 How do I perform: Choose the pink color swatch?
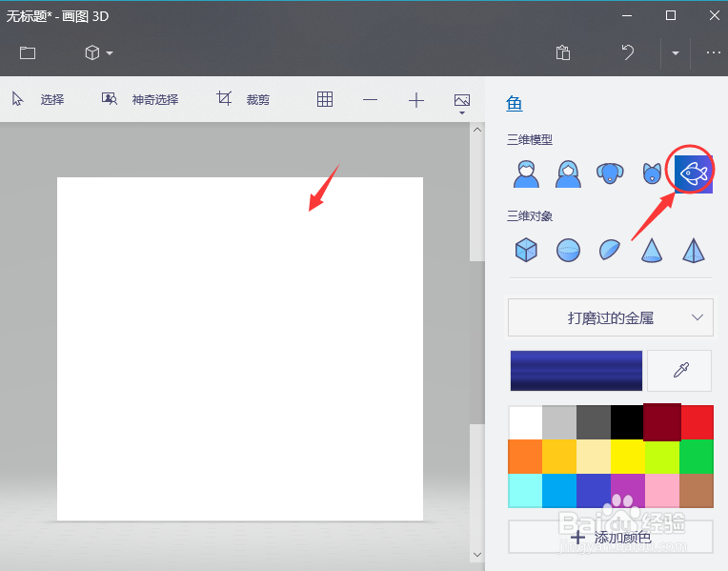(x=662, y=491)
